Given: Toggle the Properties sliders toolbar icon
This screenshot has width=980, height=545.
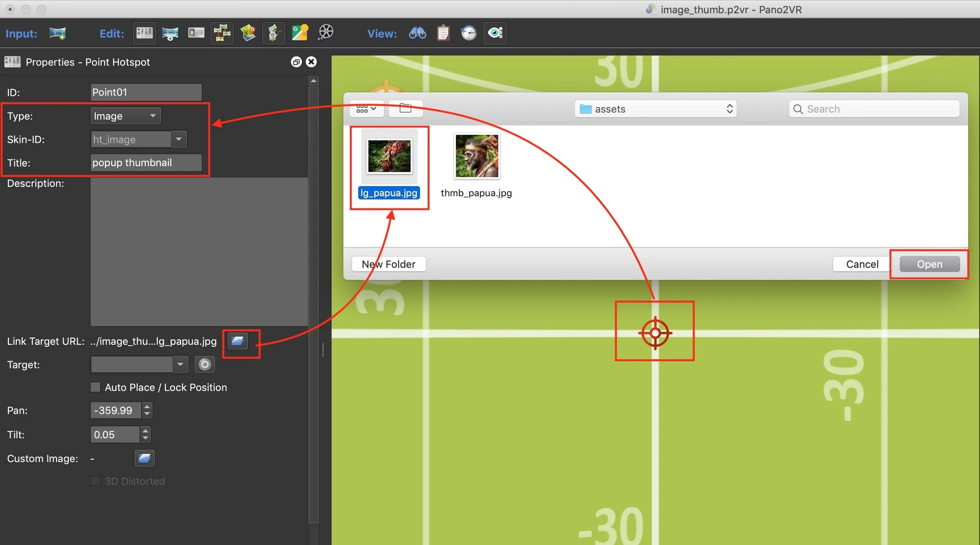Looking at the screenshot, I should click(144, 33).
